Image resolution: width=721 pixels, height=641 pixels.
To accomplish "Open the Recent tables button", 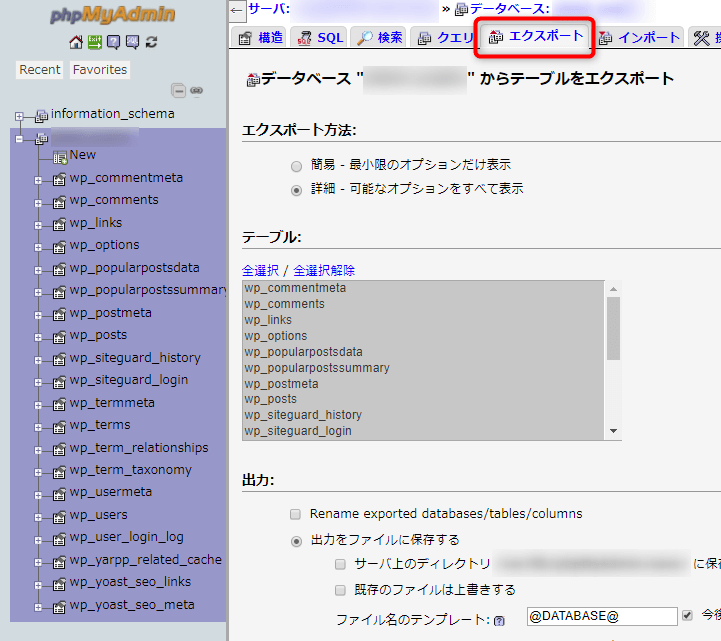I will click(x=40, y=69).
